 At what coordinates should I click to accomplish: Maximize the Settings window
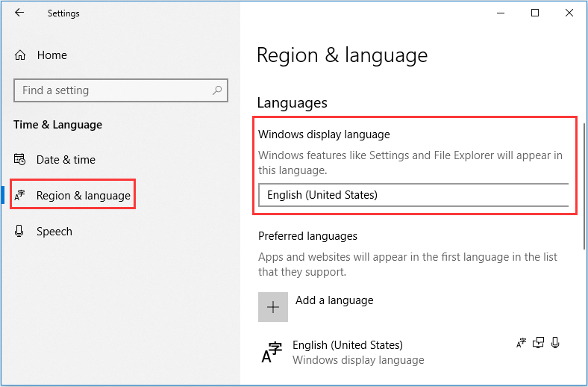(535, 13)
